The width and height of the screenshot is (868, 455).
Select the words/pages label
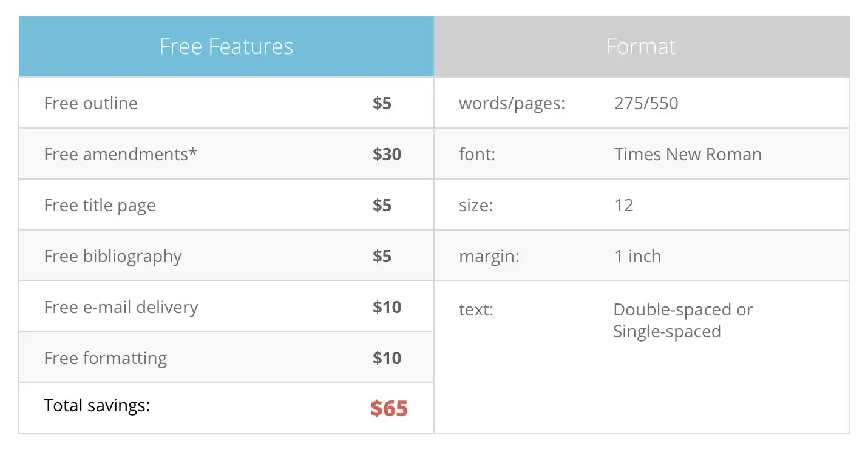512,103
